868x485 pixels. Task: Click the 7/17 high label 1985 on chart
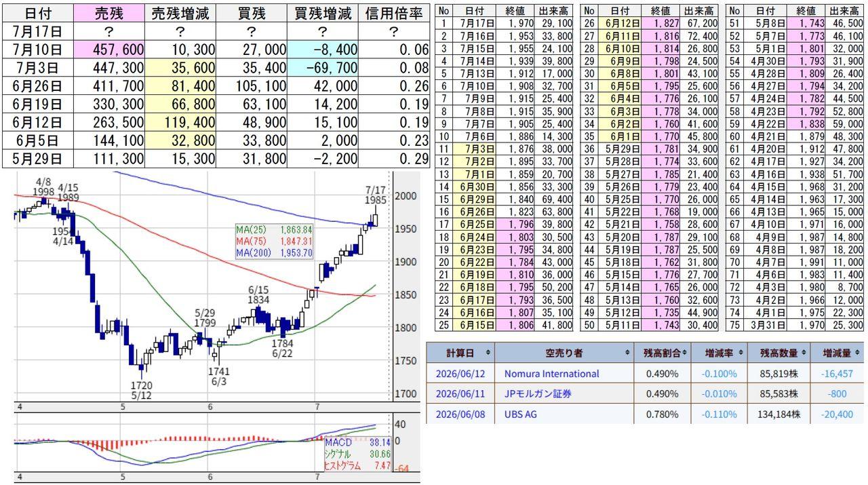coord(376,201)
